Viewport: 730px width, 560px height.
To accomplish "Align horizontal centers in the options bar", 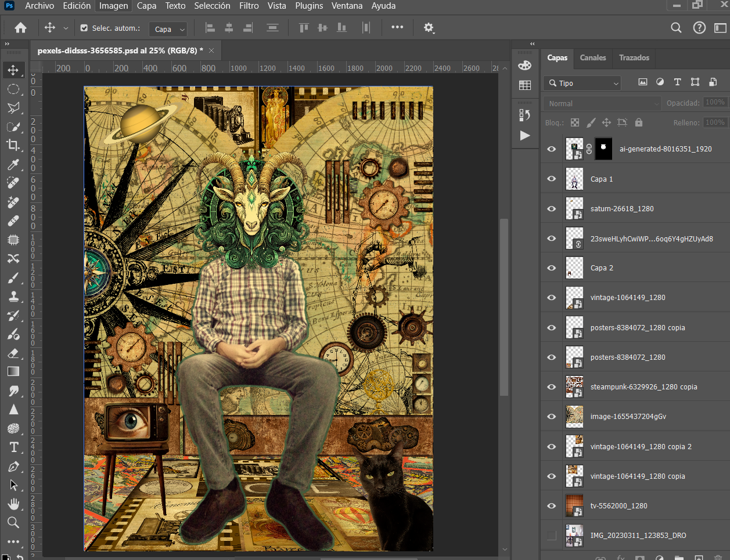I will [x=229, y=28].
